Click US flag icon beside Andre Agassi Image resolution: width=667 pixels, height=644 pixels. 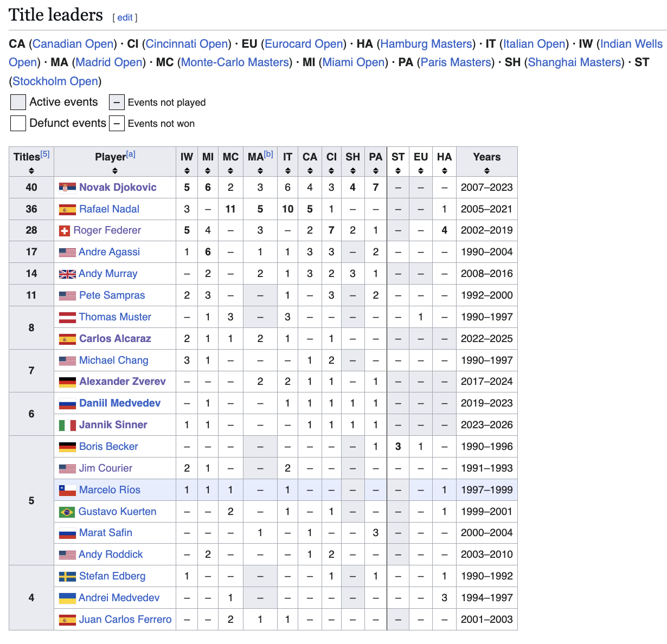point(67,252)
